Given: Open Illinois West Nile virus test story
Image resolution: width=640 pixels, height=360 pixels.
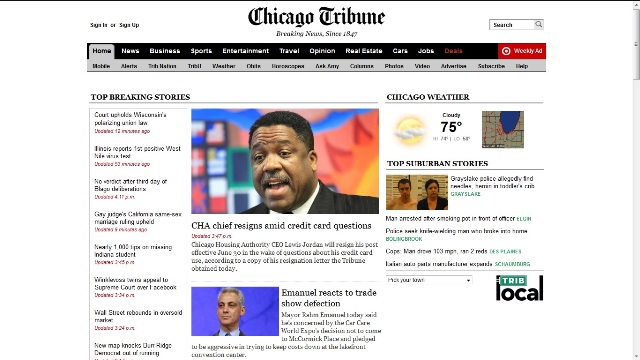Looking at the screenshot, I should (137, 152).
